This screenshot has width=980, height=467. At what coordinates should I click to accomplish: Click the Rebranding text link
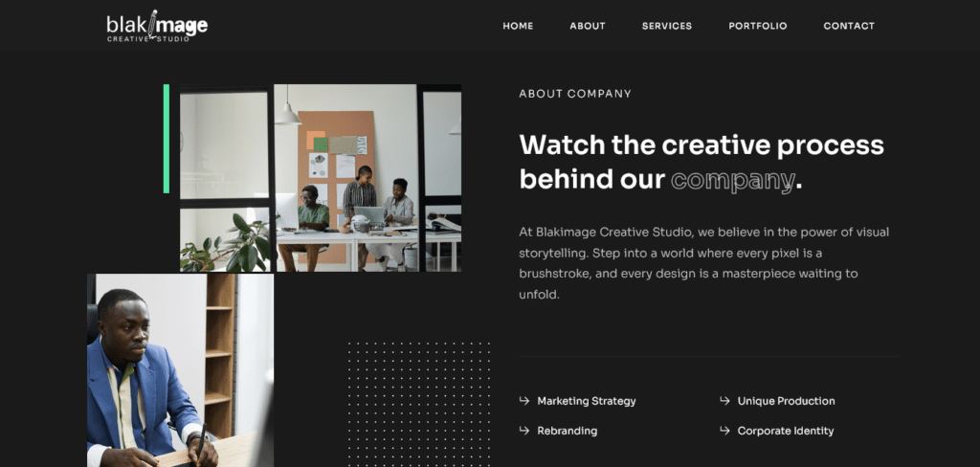(x=567, y=432)
